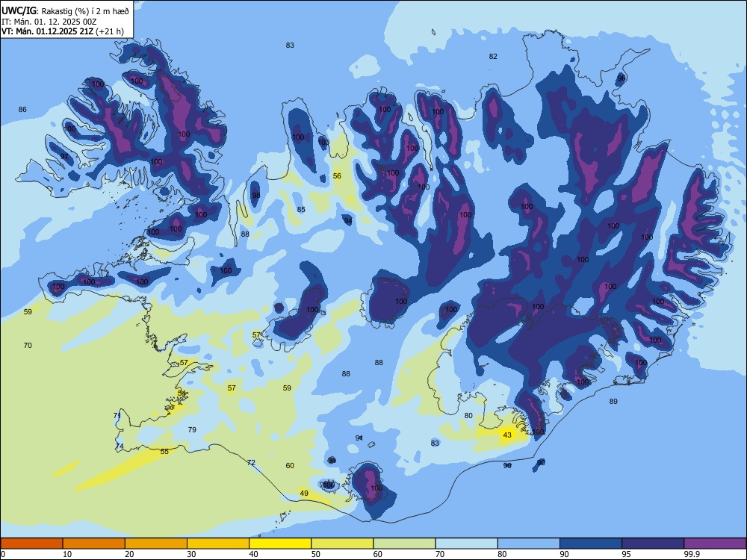Click the humidity value '60' on the southern plain

[x=290, y=465]
